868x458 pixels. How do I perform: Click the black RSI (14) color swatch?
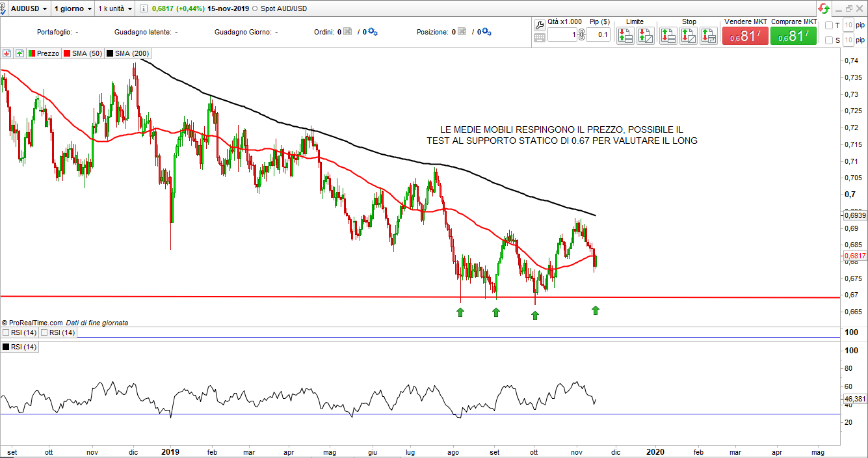(6, 347)
